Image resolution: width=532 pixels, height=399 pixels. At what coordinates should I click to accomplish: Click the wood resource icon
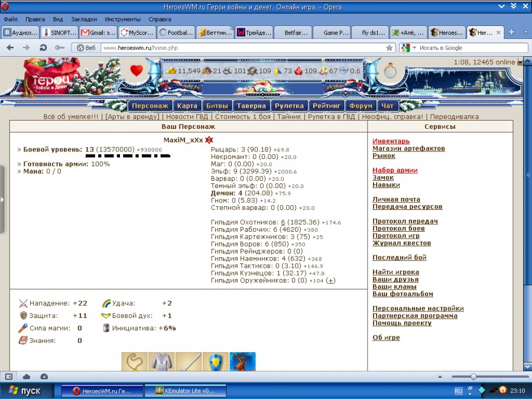[x=207, y=70]
